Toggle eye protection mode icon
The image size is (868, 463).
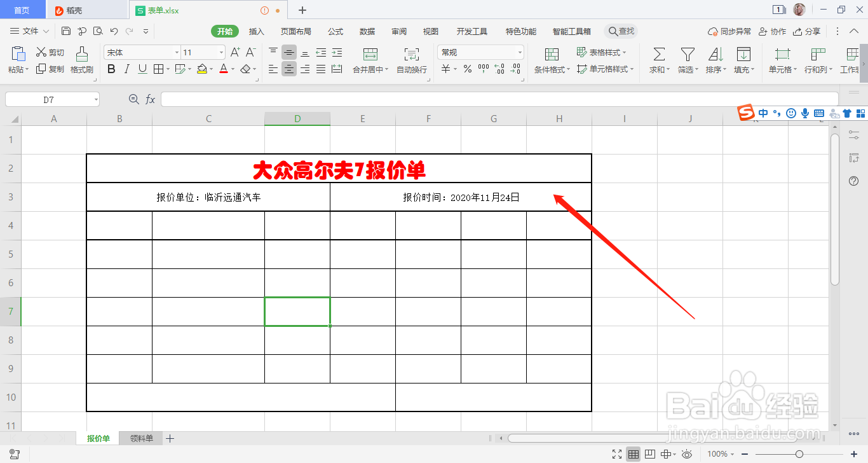point(687,454)
